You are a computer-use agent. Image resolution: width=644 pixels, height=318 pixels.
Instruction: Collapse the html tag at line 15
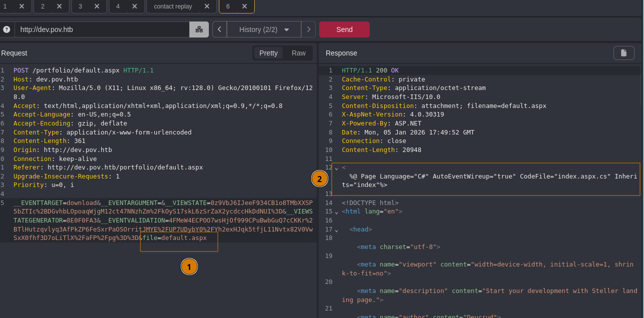tap(336, 212)
